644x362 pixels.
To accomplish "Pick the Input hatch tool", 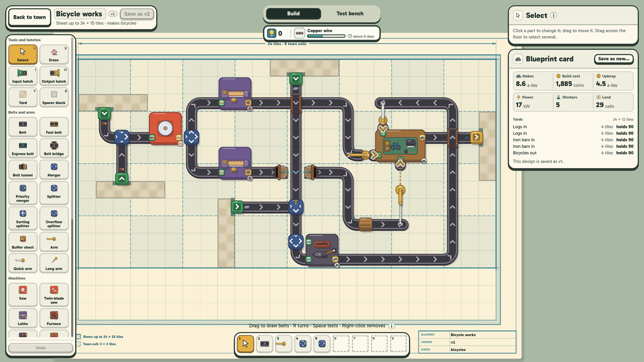I will pos(22,76).
